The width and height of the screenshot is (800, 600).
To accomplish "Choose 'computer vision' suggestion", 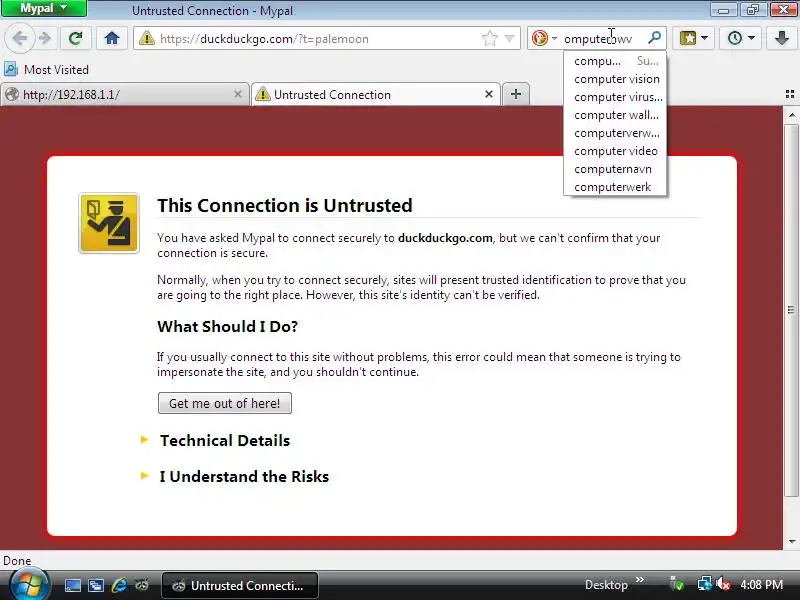I will point(615,79).
